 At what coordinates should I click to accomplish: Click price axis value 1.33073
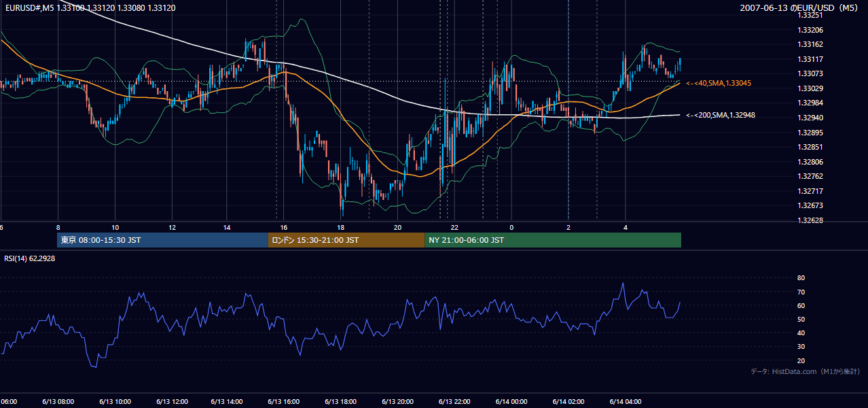click(810, 73)
